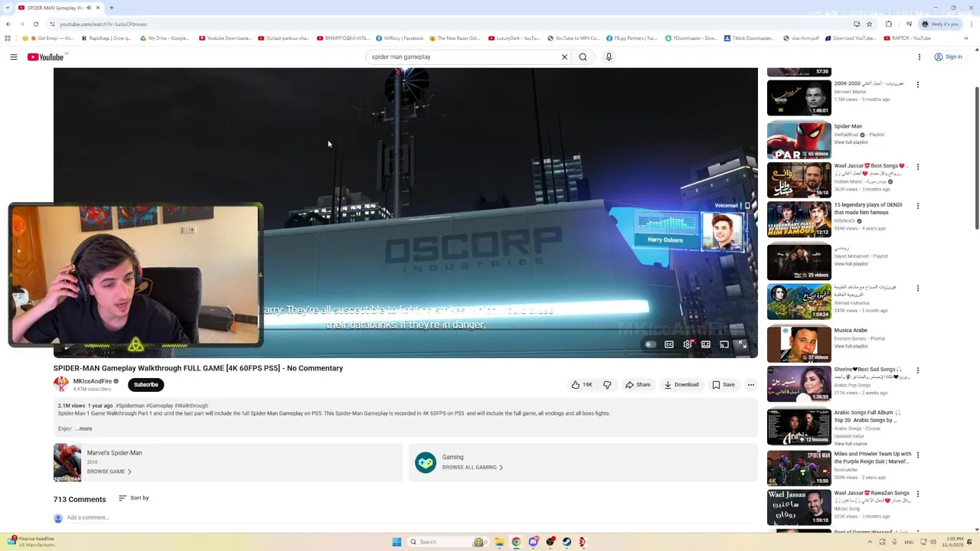This screenshot has width=980, height=551.
Task: Open options for the DENDI legendary plays video
Action: [918, 206]
